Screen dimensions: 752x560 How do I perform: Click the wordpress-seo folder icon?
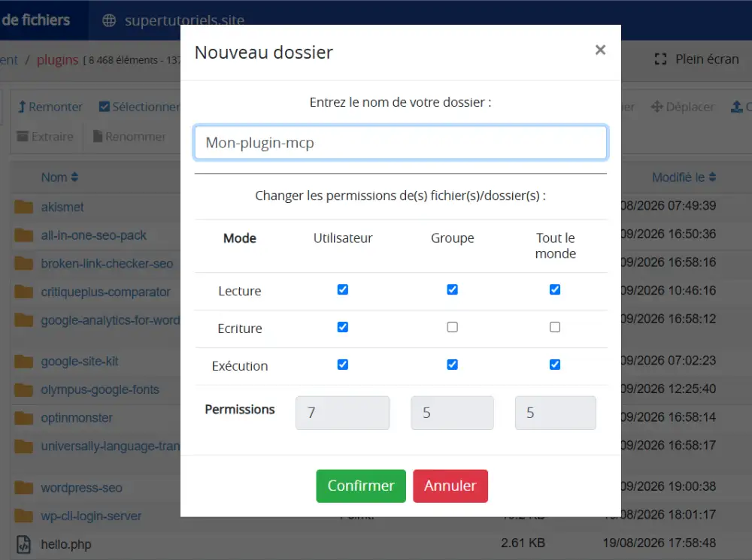pos(23,488)
